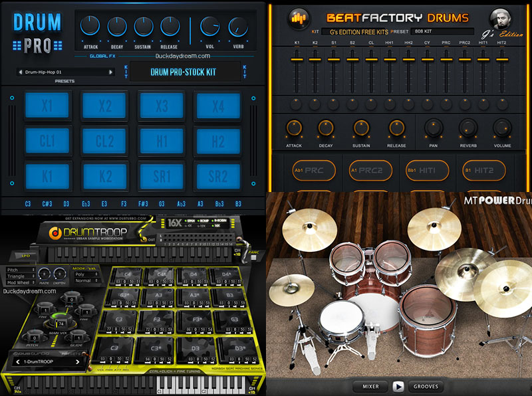The image size is (532, 396).
Task: Click the DrumTroop Main Vol knob
Action: tap(61, 320)
